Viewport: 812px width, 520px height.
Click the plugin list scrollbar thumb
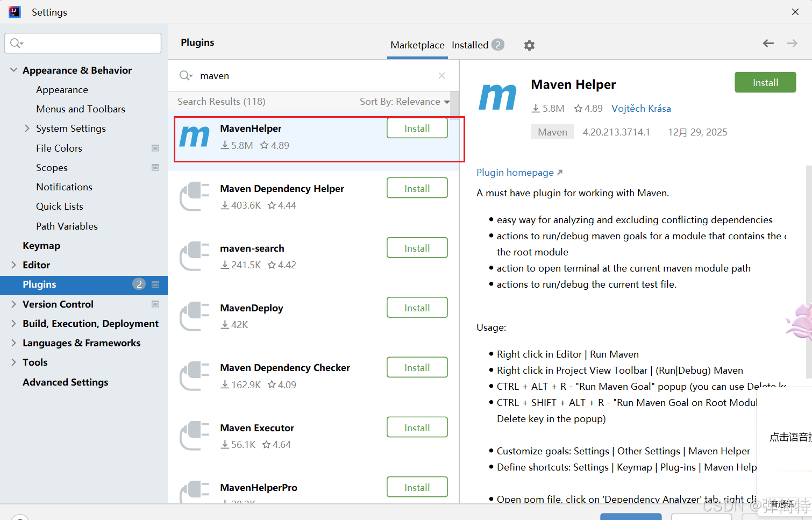[455, 104]
